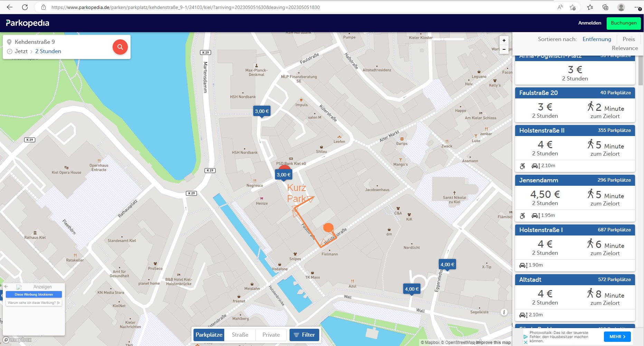The width and height of the screenshot is (644, 346).
Task: Change the 2 Stunden duration
Action: coord(48,51)
